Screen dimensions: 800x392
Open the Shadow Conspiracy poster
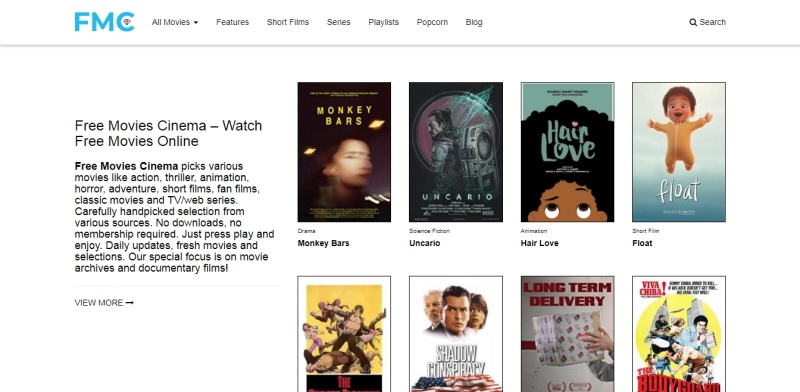click(456, 334)
